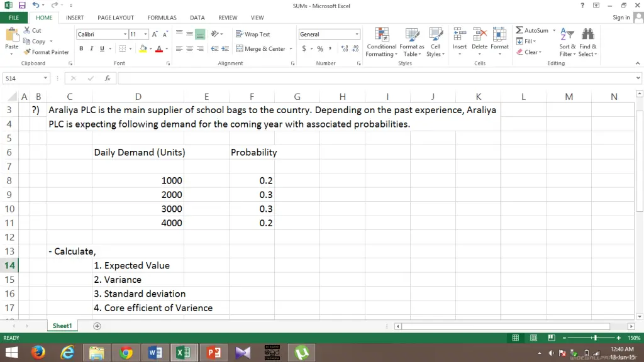Open Conditional Formatting menu
The image size is (644, 362).
[x=382, y=42]
